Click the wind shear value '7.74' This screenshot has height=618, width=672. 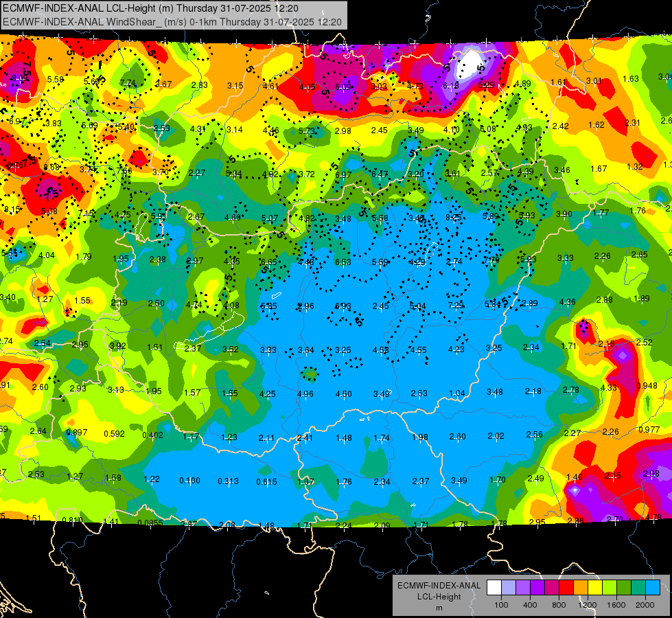click(128, 83)
